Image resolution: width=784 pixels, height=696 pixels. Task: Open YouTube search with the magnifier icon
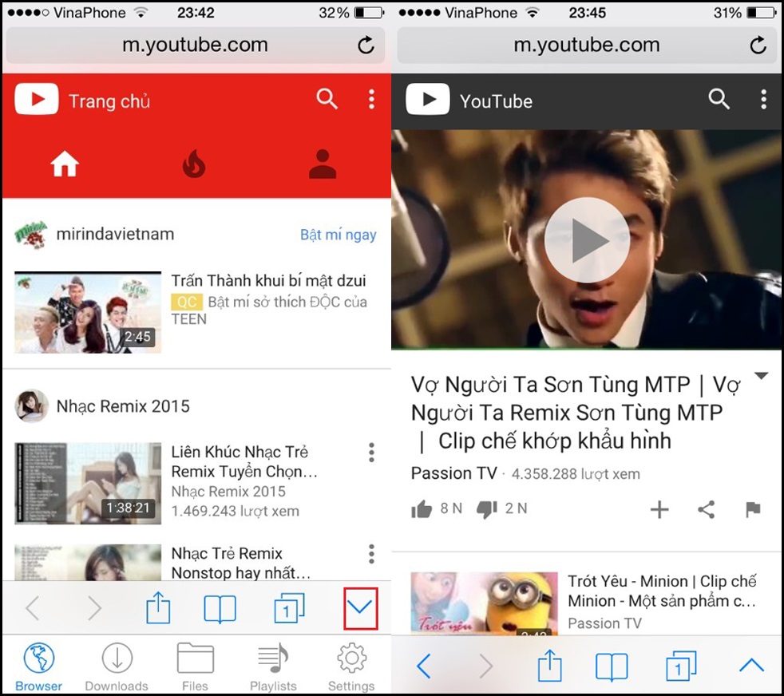point(327,100)
